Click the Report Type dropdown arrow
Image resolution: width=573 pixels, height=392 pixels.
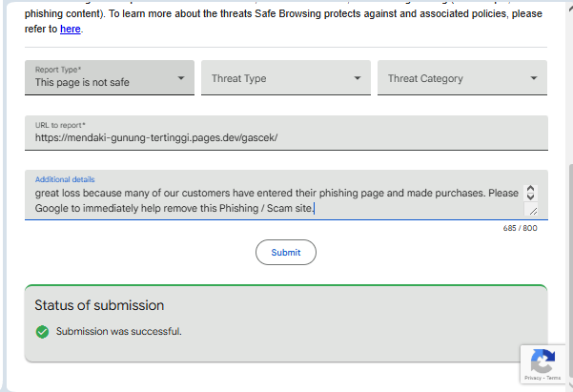(181, 78)
